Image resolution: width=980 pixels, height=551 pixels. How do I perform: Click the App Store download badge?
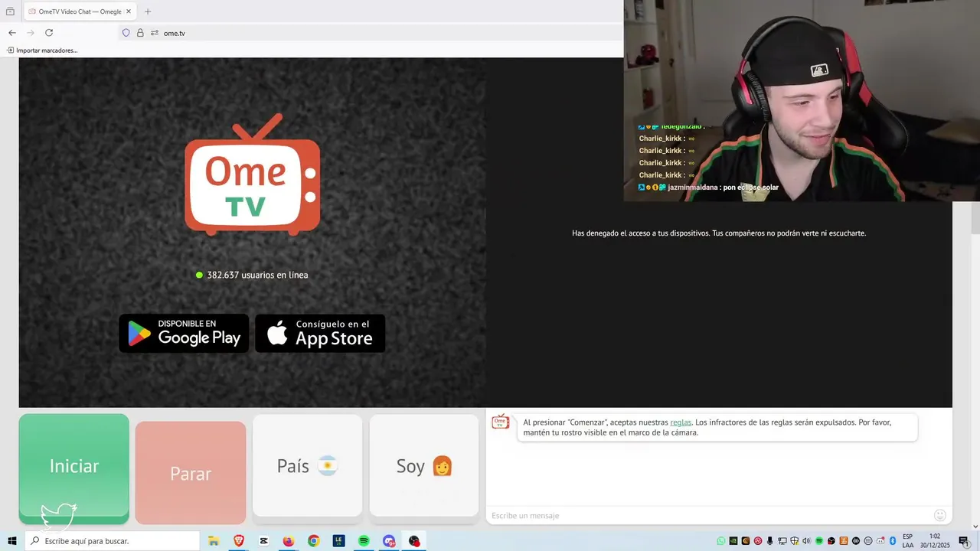[320, 334]
